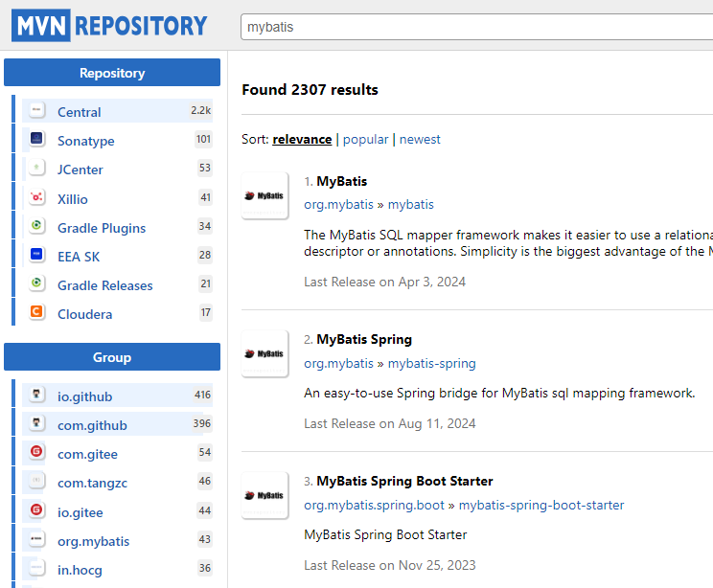Filter by com.tangzc group
The width and height of the screenshot is (713, 588).
[x=92, y=483]
